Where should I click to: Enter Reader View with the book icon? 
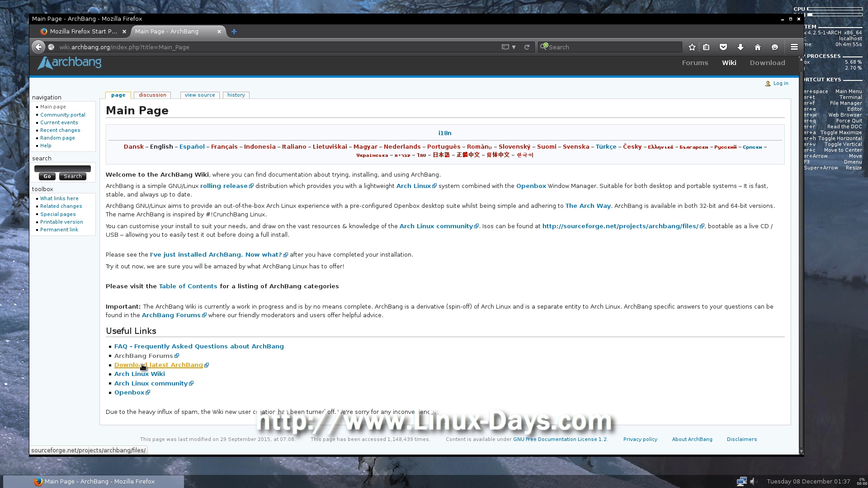[505, 47]
